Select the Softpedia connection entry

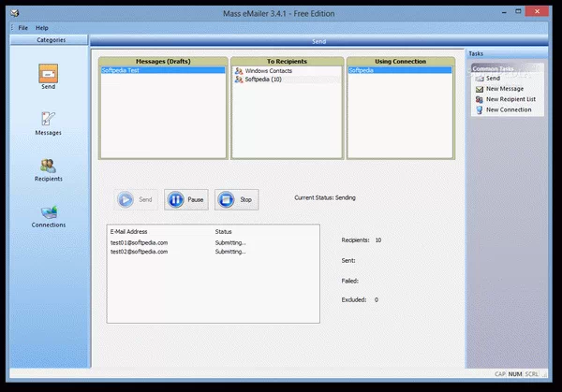[400, 70]
